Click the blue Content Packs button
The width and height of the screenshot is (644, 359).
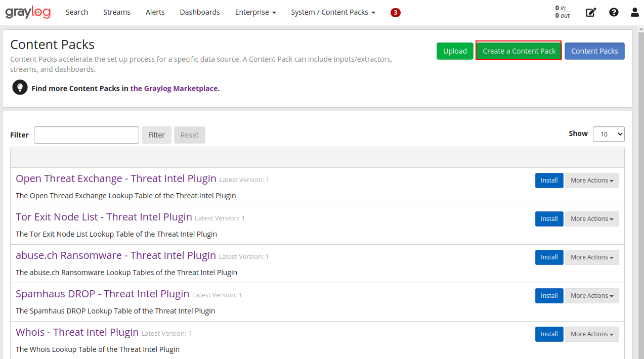point(594,51)
